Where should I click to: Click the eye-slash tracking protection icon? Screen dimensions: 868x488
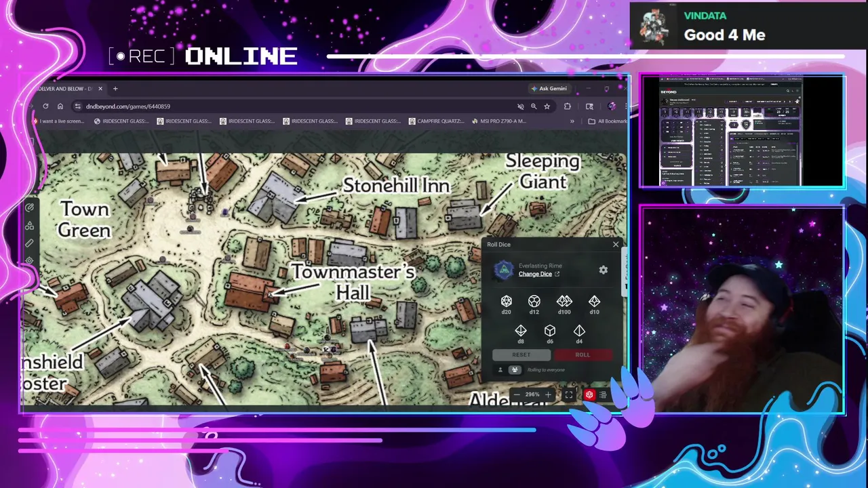pos(520,106)
